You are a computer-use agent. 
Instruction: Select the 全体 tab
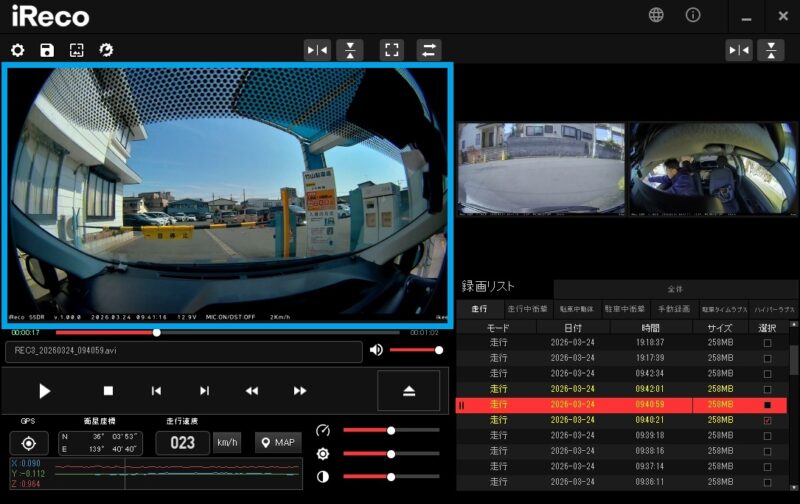click(675, 289)
